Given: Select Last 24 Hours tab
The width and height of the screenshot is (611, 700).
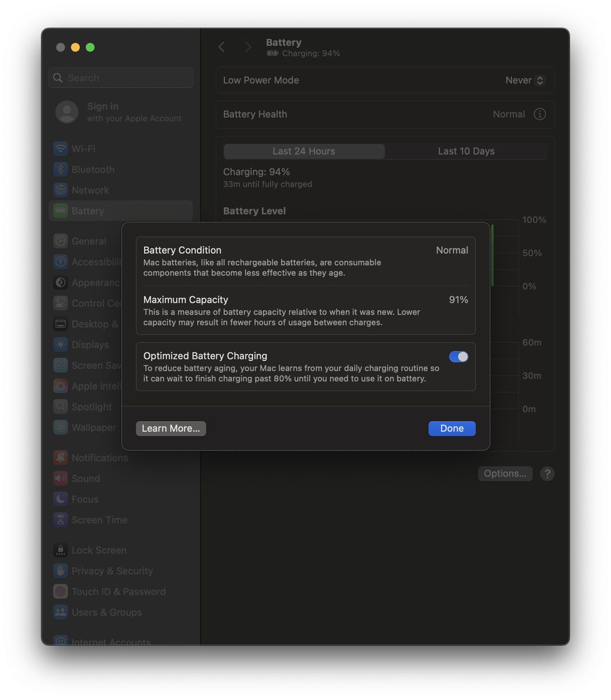Looking at the screenshot, I should pos(304,152).
